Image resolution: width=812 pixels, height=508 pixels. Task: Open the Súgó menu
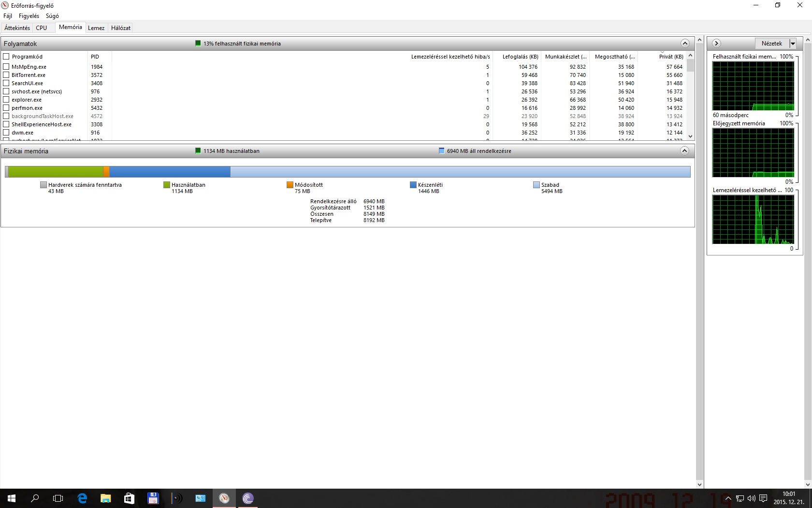pos(52,16)
